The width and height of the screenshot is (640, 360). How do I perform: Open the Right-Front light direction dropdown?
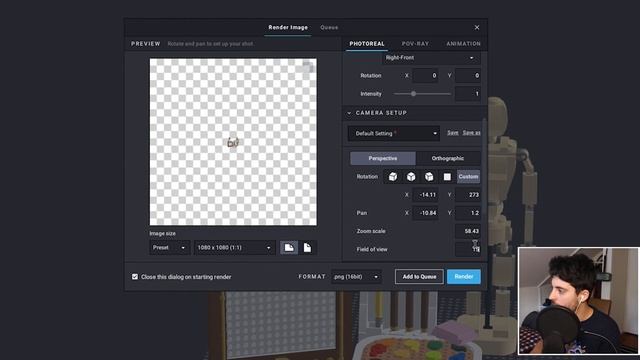(431, 58)
